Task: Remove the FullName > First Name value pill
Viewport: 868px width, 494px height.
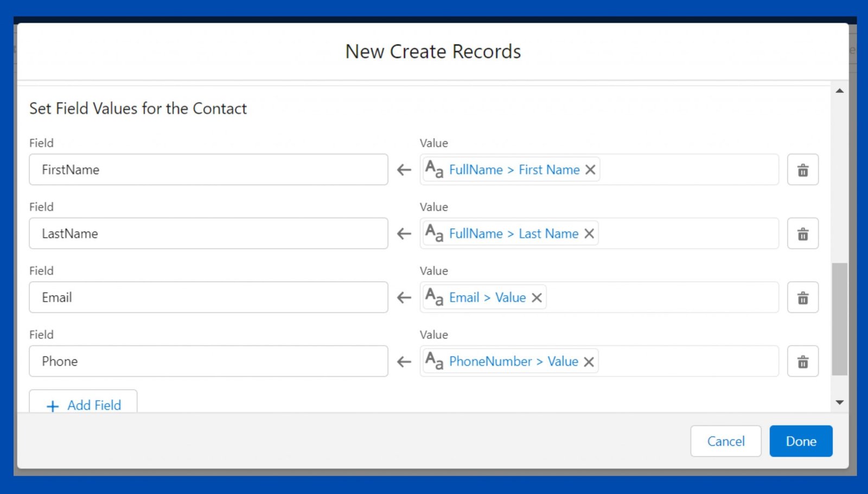Action: (590, 169)
